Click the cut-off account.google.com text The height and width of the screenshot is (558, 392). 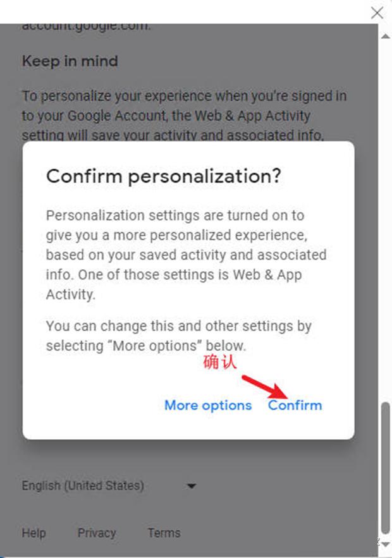coord(86,27)
